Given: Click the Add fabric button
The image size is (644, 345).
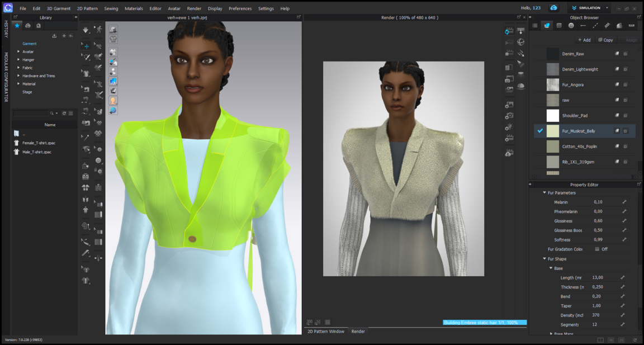Looking at the screenshot, I should coord(584,40).
